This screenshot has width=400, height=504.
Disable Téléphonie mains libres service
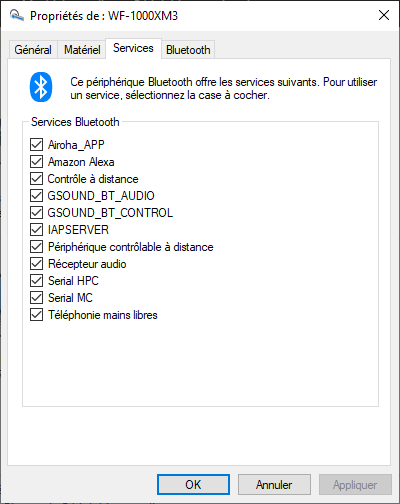coord(36,315)
